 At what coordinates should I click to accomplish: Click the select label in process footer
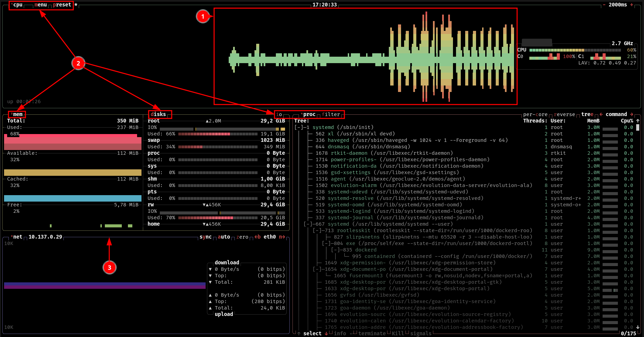[x=312, y=334]
